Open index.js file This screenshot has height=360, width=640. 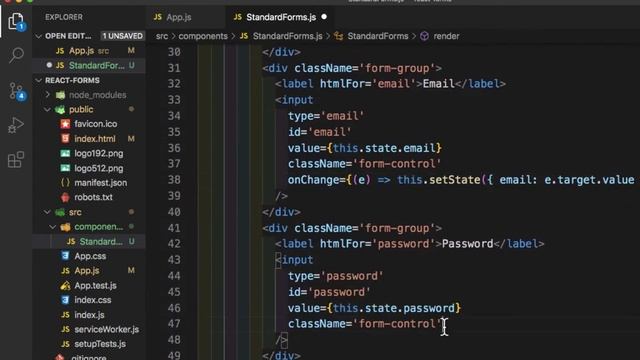89,315
